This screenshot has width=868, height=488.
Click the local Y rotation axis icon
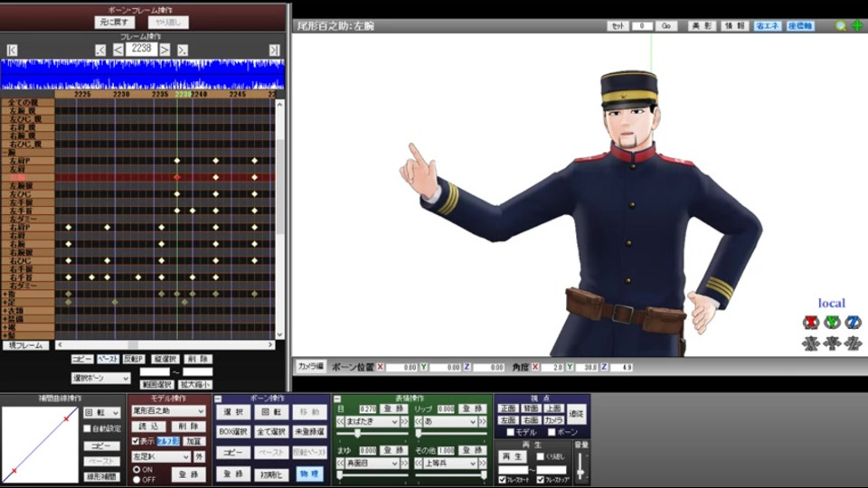832,322
